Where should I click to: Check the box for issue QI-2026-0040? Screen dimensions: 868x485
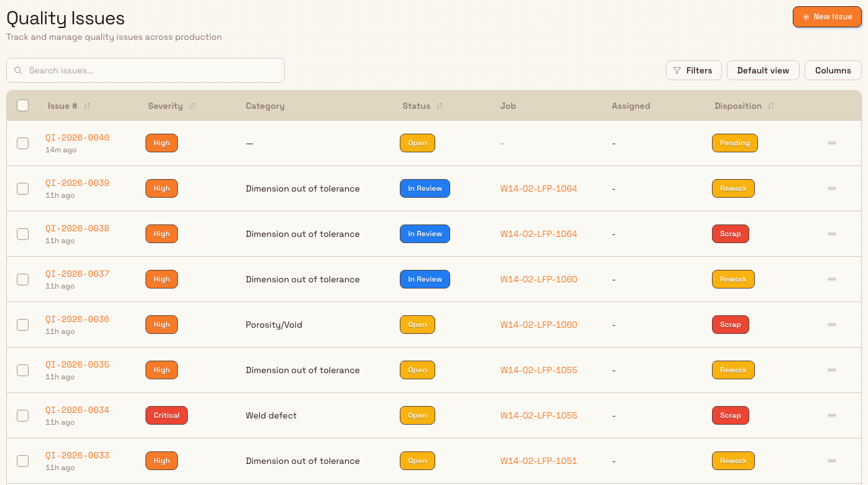22,143
